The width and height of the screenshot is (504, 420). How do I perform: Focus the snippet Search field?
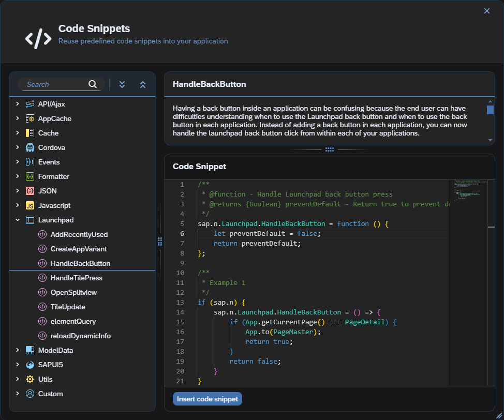[61, 84]
